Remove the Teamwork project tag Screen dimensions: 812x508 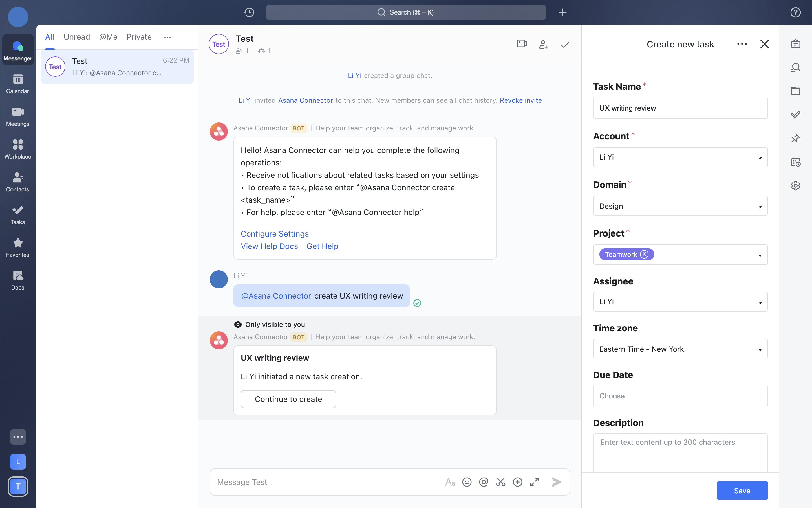(644, 254)
